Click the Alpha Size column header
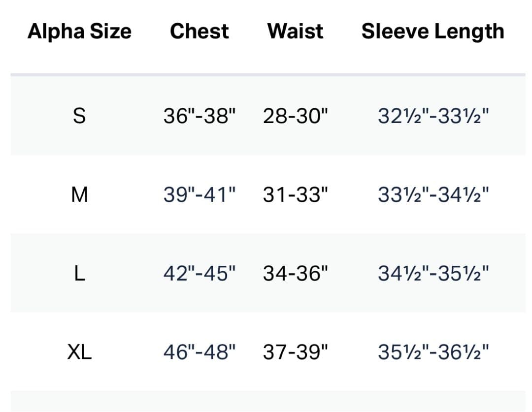This screenshot has width=532, height=412. pyautogui.click(x=79, y=32)
